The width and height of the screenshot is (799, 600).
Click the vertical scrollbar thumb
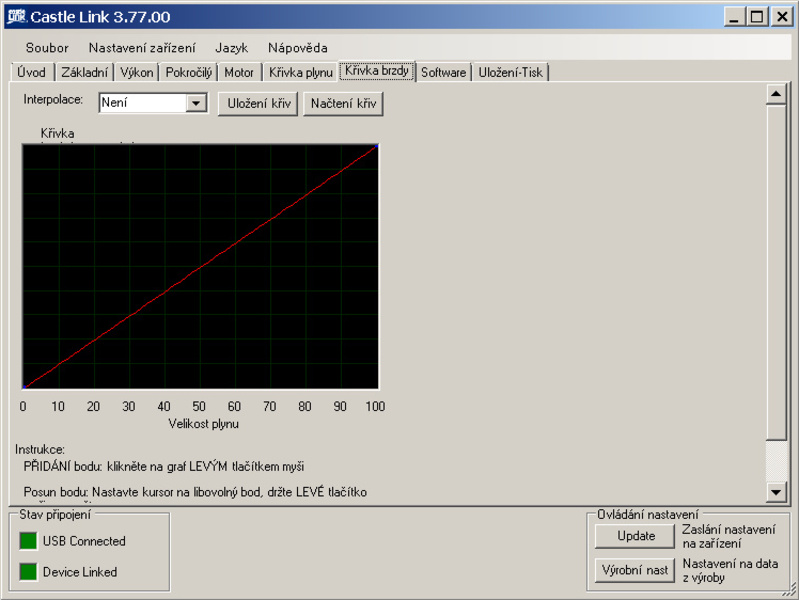pos(776,271)
